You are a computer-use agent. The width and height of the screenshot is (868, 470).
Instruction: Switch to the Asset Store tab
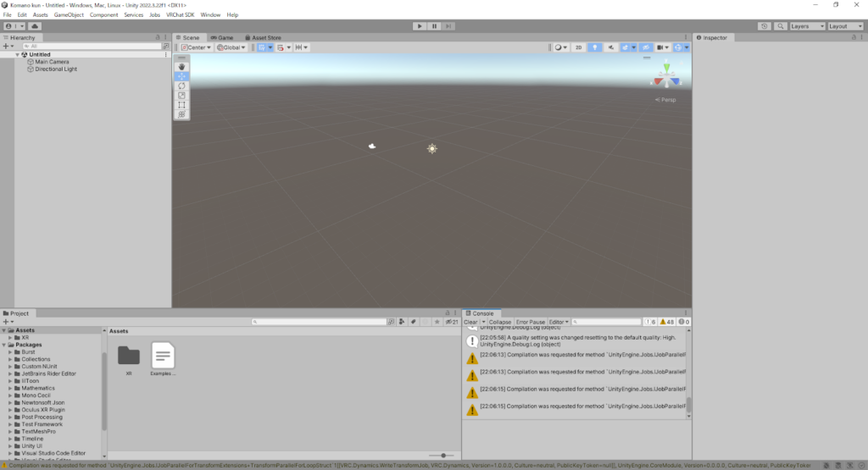tap(263, 37)
